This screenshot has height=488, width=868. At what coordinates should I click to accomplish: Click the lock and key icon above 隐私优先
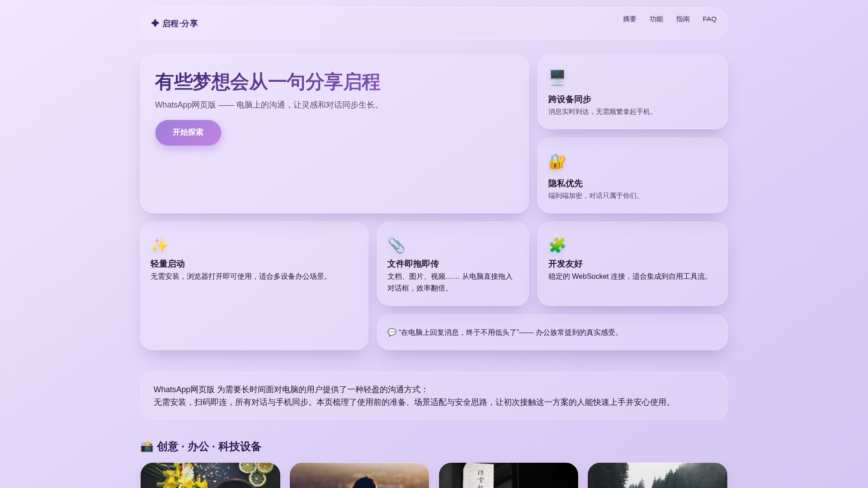click(x=557, y=161)
